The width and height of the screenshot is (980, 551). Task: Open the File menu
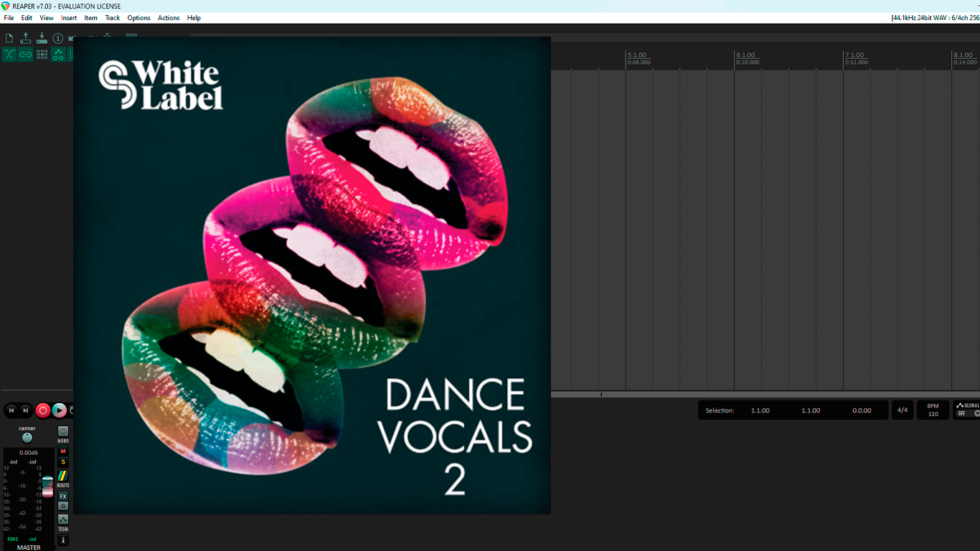(9, 18)
